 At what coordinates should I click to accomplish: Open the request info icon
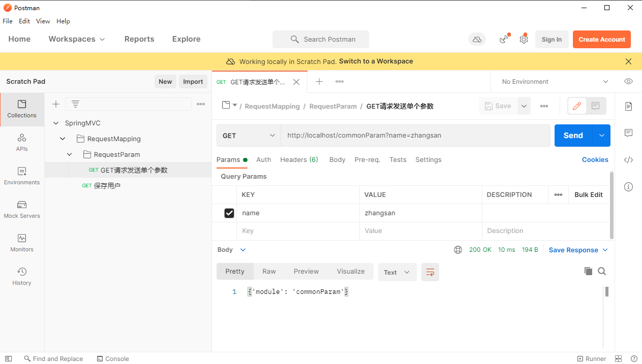click(628, 187)
